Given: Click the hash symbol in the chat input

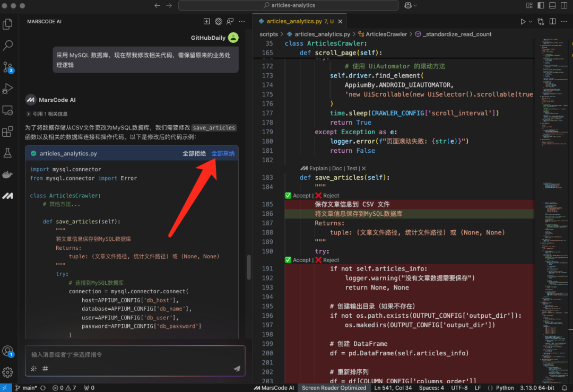Looking at the screenshot, I should tap(45, 369).
